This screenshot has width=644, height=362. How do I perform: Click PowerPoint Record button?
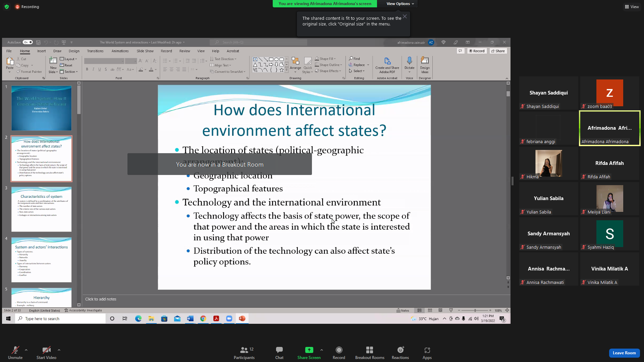[x=477, y=51]
